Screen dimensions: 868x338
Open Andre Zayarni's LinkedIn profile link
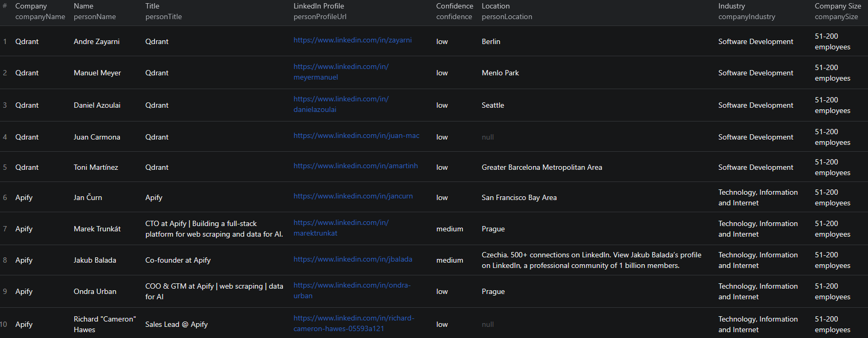(352, 40)
